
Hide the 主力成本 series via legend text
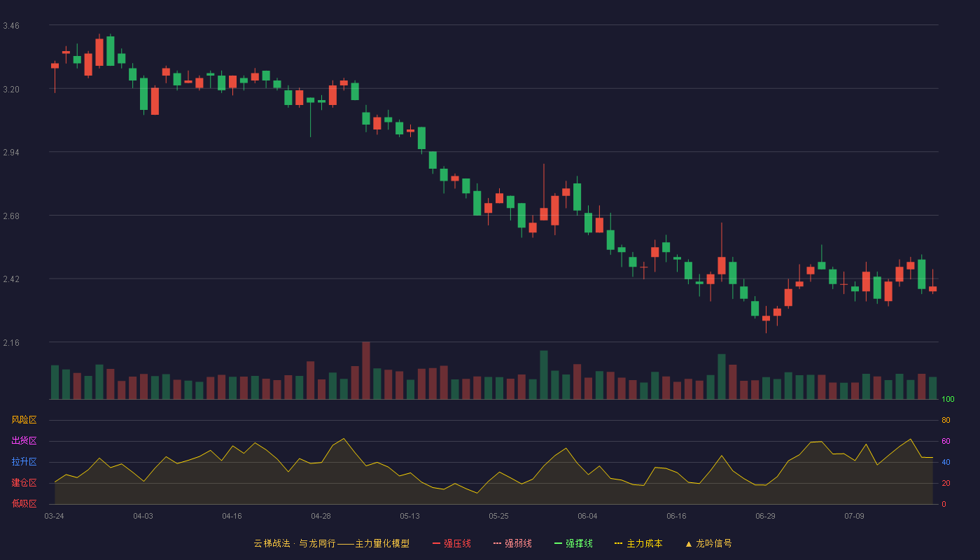(644, 543)
